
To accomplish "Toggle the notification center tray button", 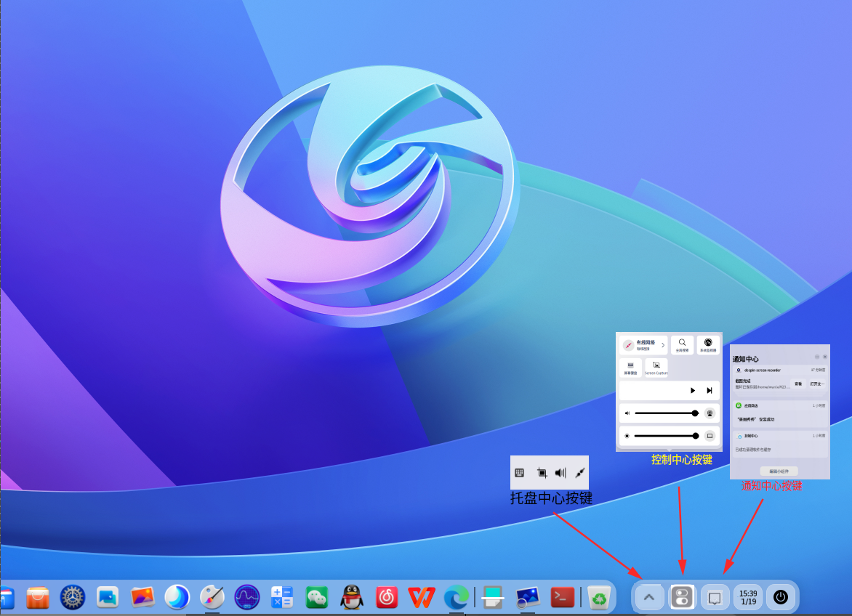I will pos(715,597).
